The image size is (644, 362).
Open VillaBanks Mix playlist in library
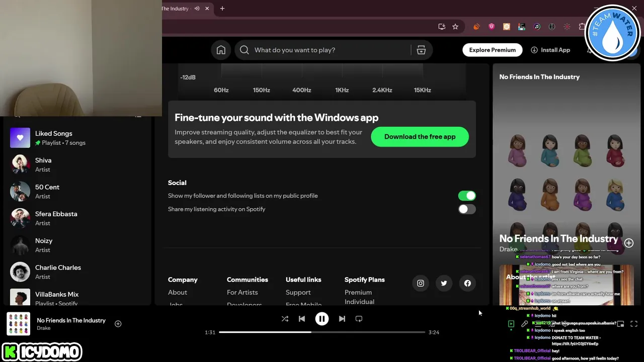76,297
